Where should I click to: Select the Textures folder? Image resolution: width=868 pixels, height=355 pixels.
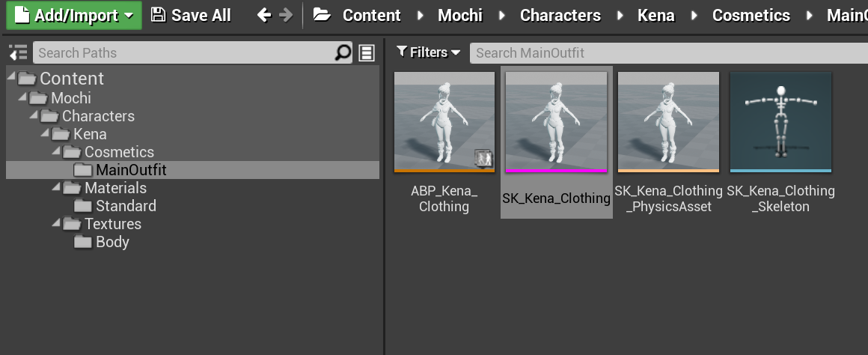(x=102, y=224)
